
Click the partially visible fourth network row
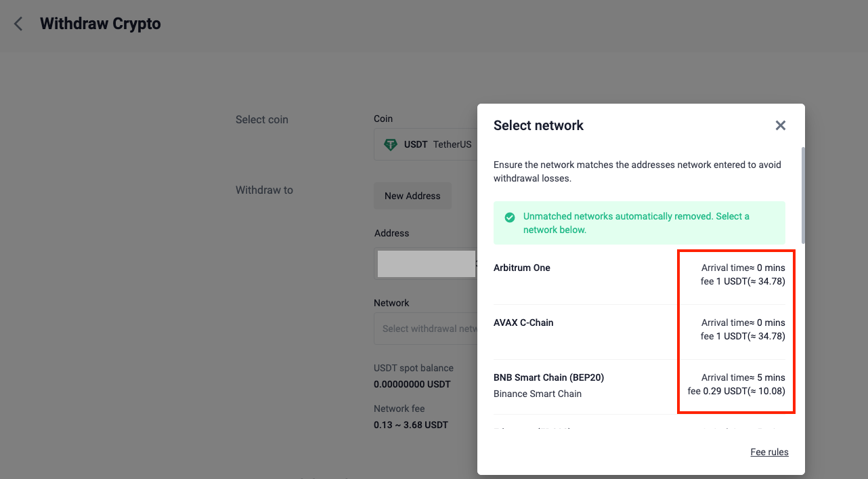639,428
